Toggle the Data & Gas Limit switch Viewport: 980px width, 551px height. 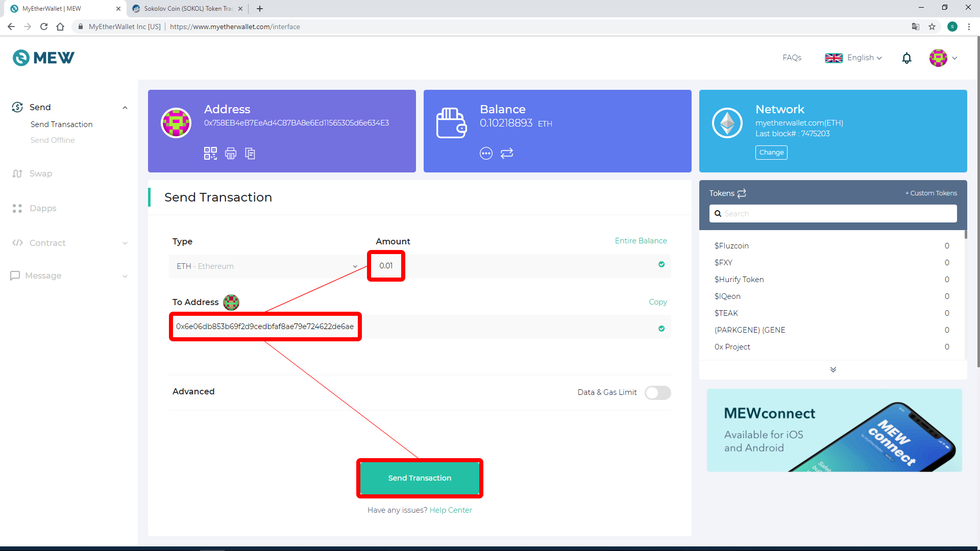(x=657, y=392)
